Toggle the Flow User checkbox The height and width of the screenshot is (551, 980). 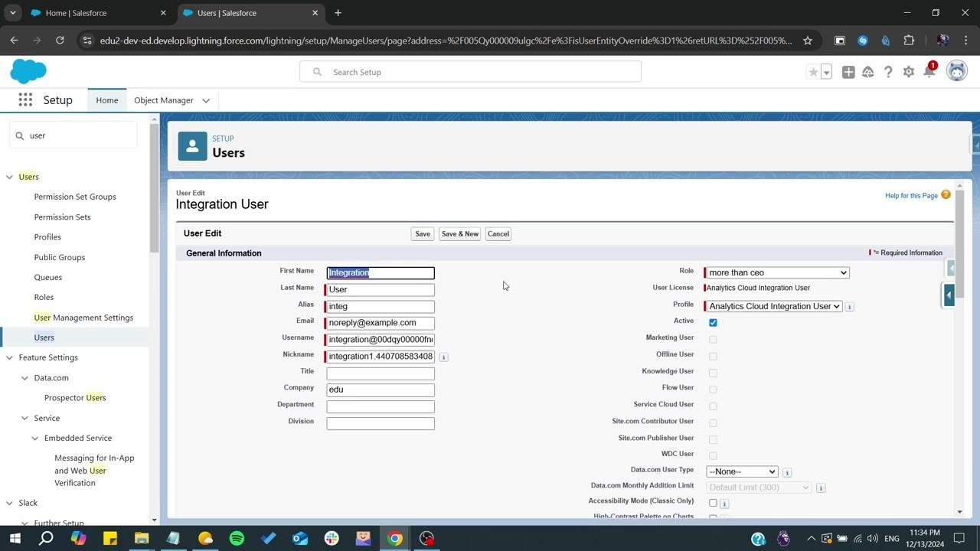click(x=713, y=390)
